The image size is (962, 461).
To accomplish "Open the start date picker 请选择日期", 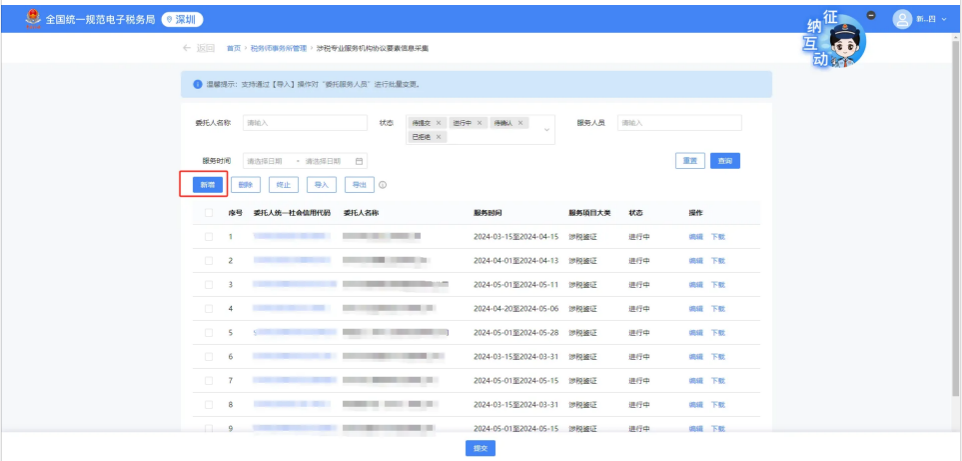I will [267, 161].
